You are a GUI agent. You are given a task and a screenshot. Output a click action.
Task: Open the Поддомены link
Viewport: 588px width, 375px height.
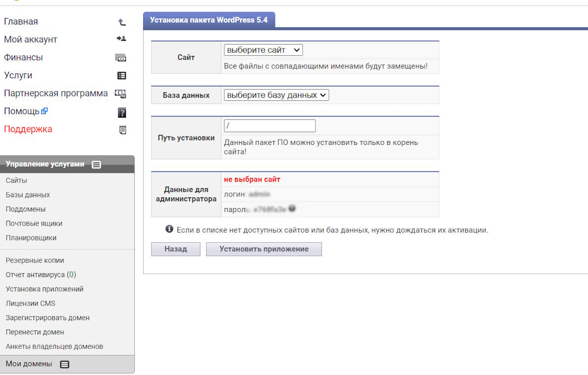point(26,209)
